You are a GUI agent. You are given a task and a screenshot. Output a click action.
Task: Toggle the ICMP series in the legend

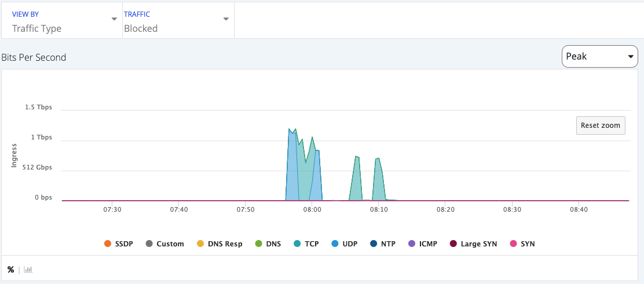click(423, 244)
